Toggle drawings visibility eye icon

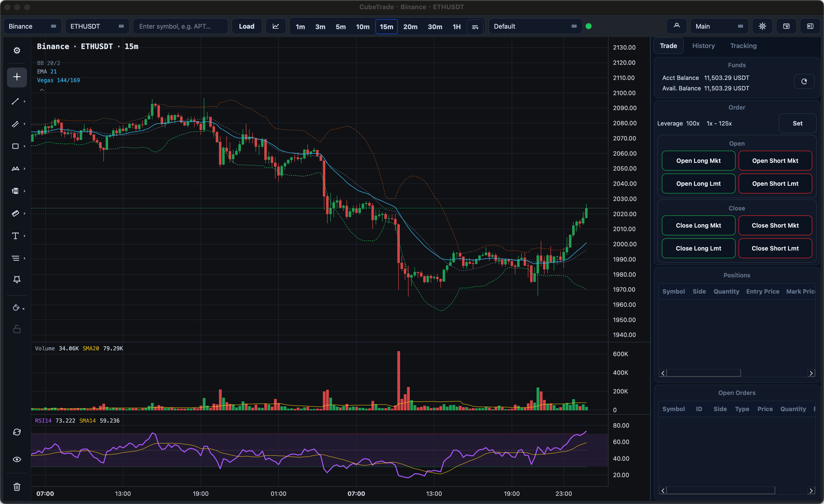coord(17,459)
